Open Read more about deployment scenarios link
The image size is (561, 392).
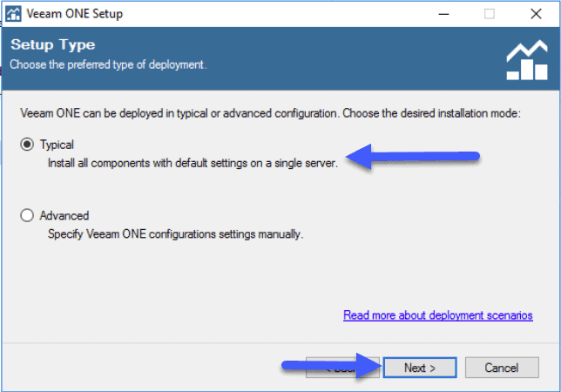pos(438,315)
